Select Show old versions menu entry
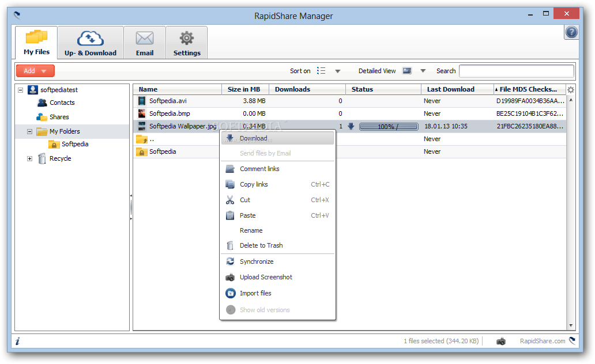The image size is (595, 364). [x=277, y=310]
